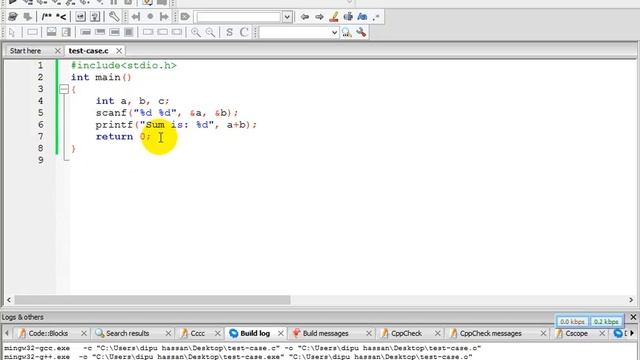Click the zoom out magnifier icon
This screenshot has width=640, height=360.
211,32
